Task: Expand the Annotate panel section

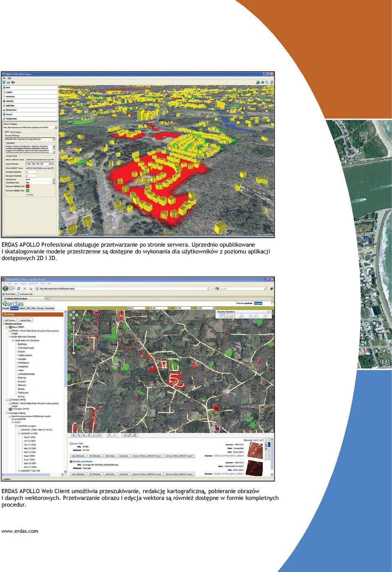Action: pyautogui.click(x=30, y=96)
